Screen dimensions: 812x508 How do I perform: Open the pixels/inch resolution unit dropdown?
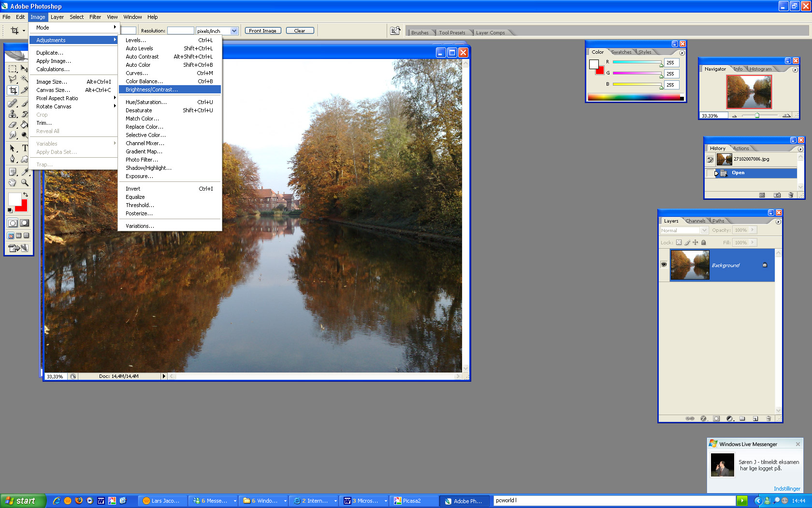coord(234,31)
